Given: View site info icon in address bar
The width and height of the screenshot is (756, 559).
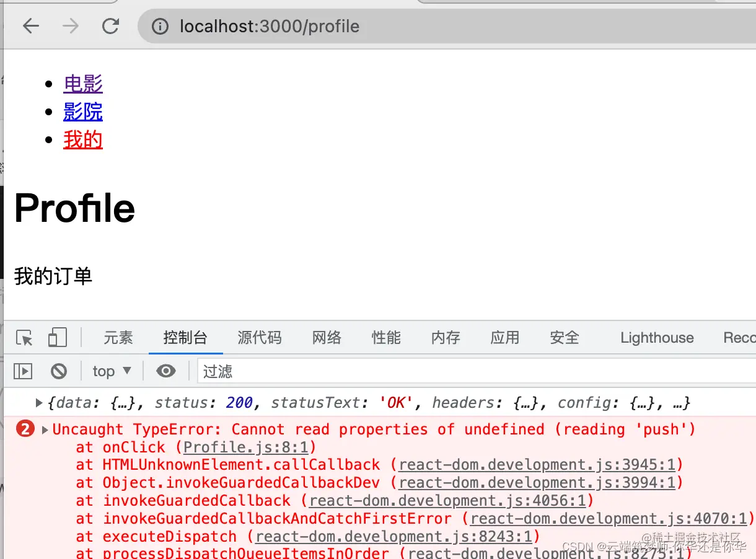Looking at the screenshot, I should (x=160, y=26).
